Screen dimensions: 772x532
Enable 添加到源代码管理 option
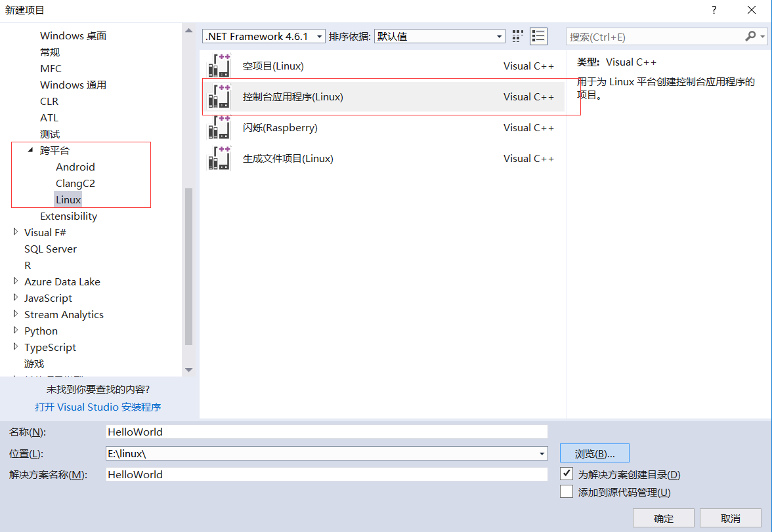(566, 491)
